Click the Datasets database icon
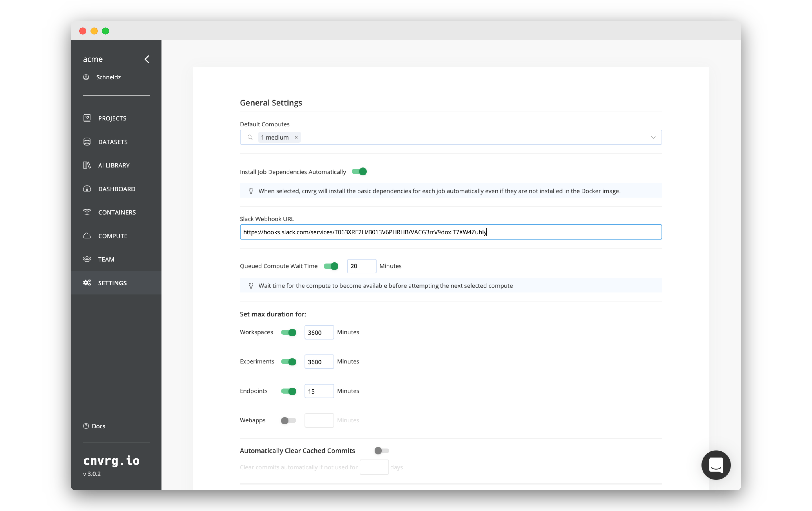The image size is (812, 511). tap(87, 142)
